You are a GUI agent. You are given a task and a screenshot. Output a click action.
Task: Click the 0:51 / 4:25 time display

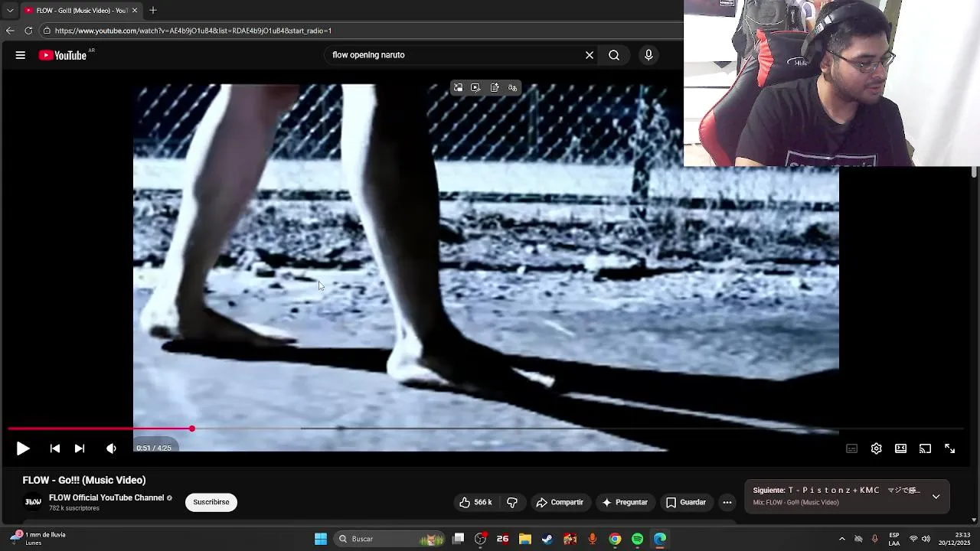pos(154,448)
